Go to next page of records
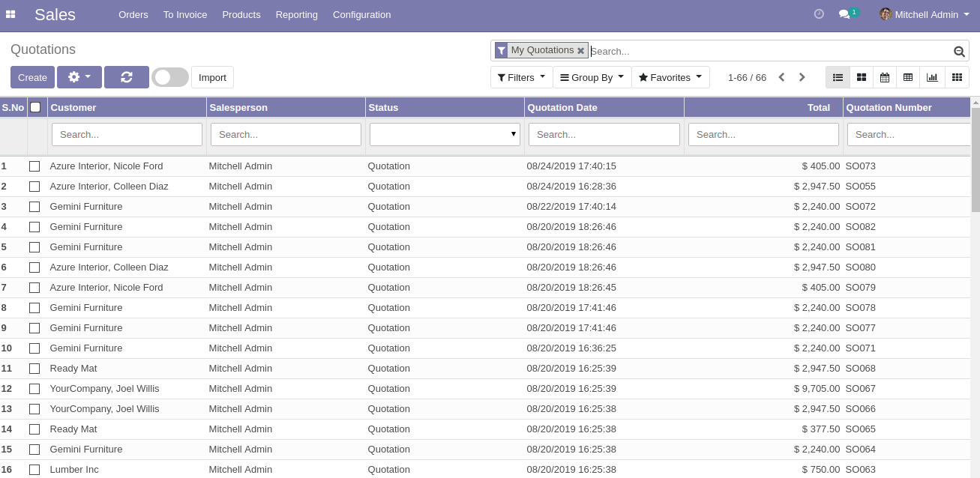 pyautogui.click(x=802, y=77)
